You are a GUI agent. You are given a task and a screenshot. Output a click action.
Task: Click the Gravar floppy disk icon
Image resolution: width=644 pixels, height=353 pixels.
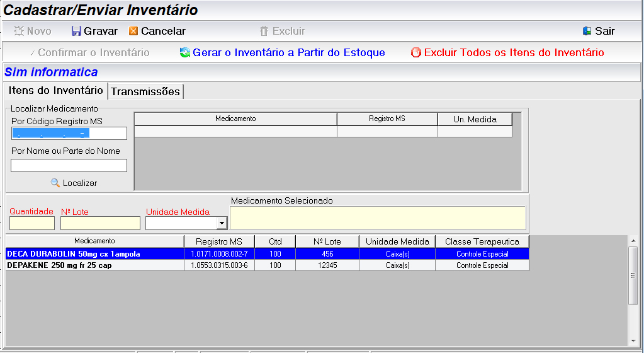[76, 31]
